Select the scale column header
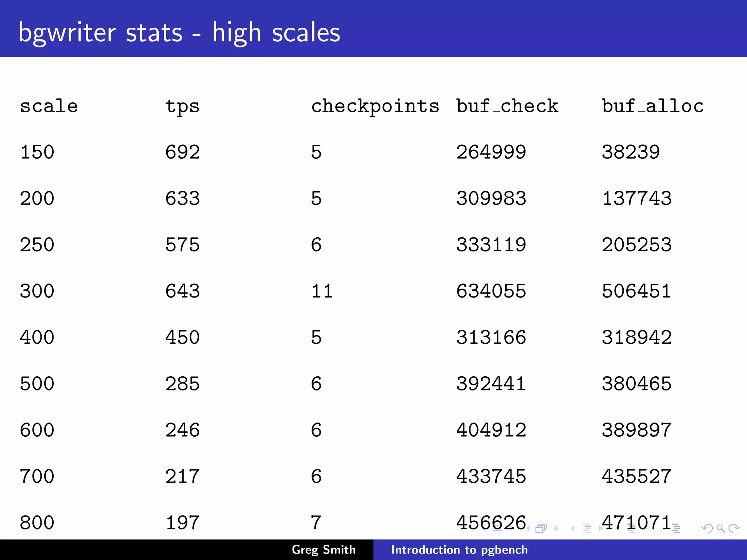Viewport: 747px width, 560px height. (x=49, y=106)
